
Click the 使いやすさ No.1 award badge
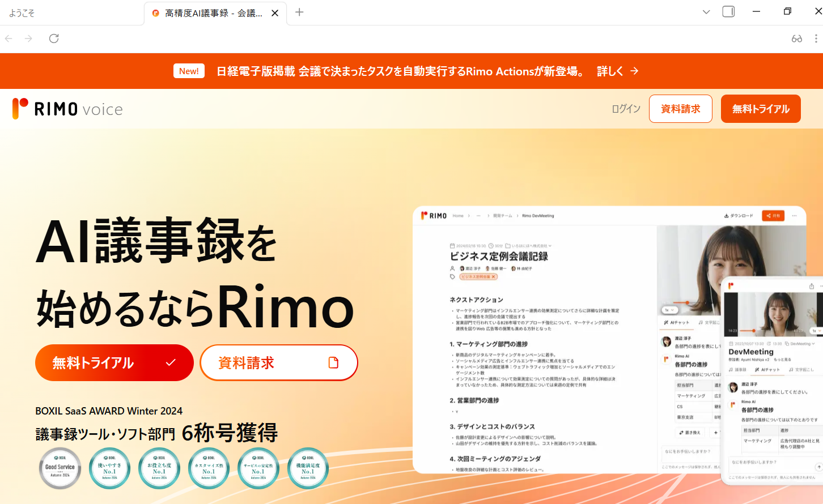coord(109,468)
